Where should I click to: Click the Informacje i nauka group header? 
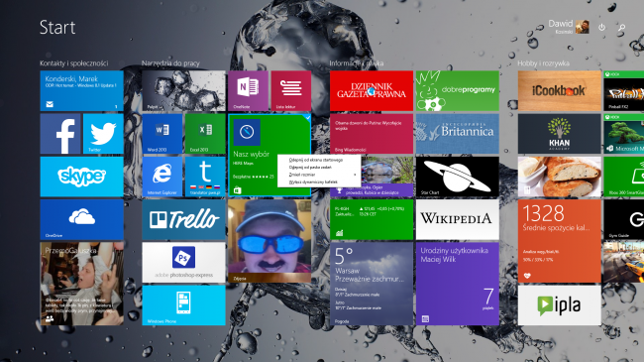[x=356, y=63]
